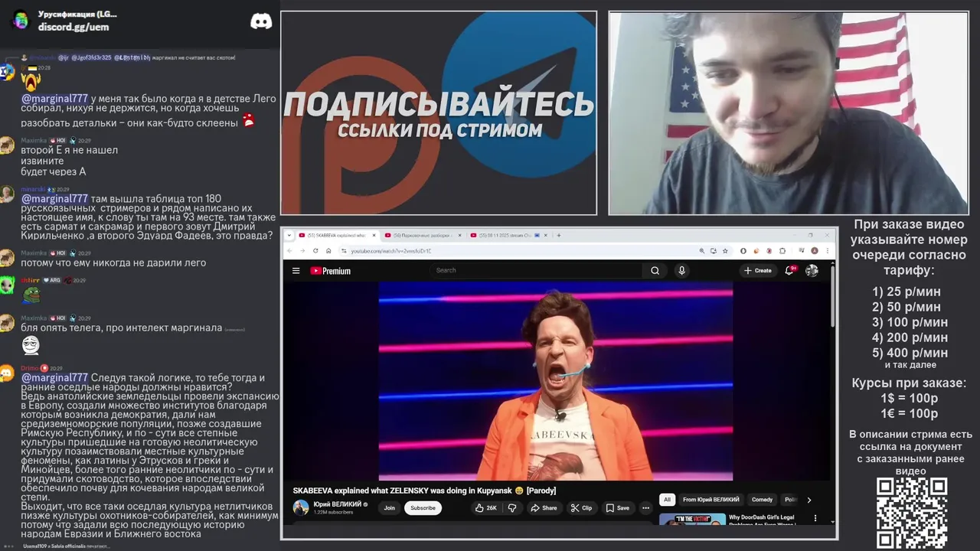980x551 pixels.
Task: Click the @marginal777 mention in Drimo's message
Action: tap(54, 377)
